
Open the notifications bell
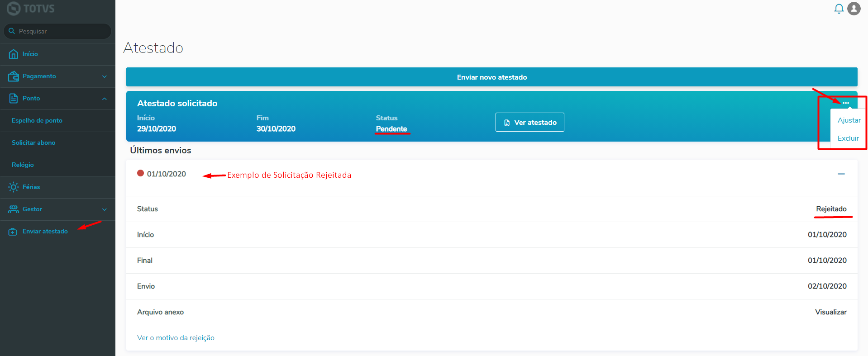click(x=839, y=9)
